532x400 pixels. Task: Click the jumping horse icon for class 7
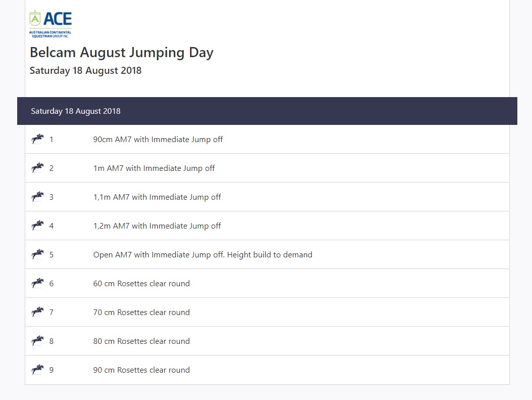click(x=38, y=312)
